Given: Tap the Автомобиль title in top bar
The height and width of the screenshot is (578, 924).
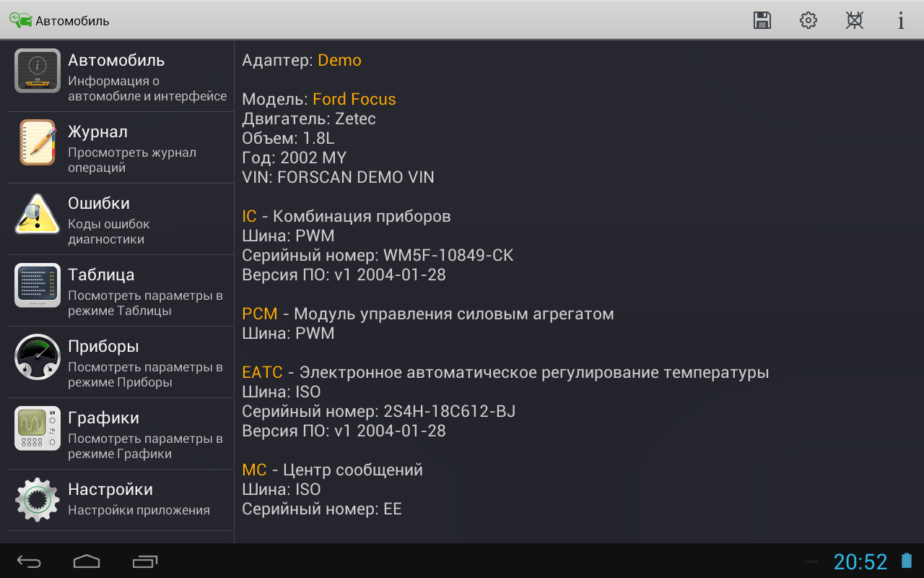Looking at the screenshot, I should [73, 21].
